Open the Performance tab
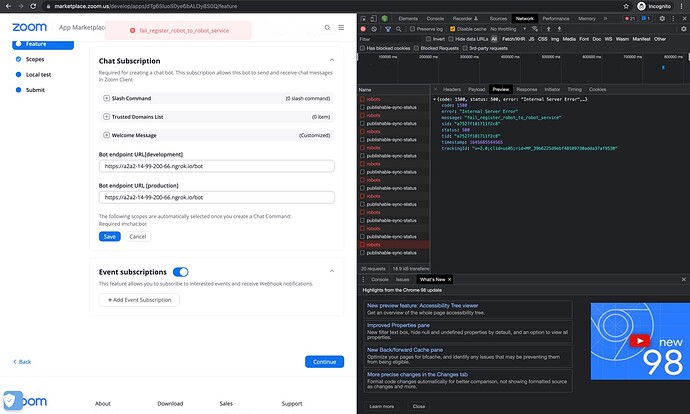The image size is (690, 414). point(556,18)
